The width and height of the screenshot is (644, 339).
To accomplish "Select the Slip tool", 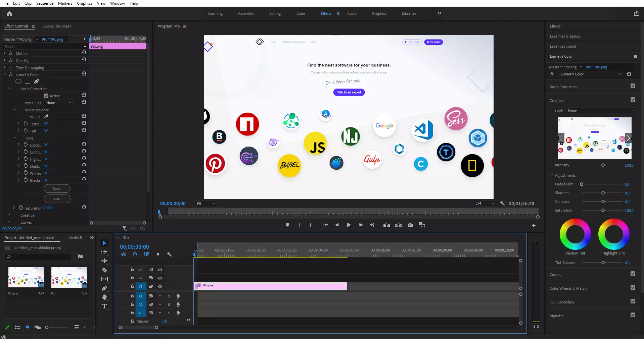I will [x=104, y=279].
